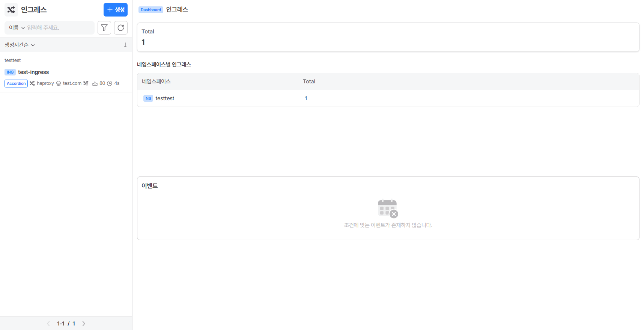
Task: Click the port icon before 80
Action: 95,83
